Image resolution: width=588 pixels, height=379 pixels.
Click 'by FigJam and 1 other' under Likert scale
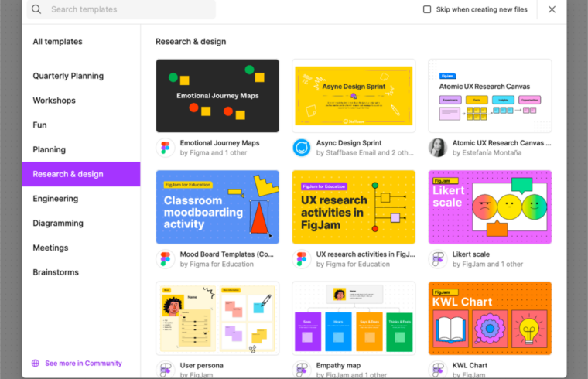click(x=487, y=265)
